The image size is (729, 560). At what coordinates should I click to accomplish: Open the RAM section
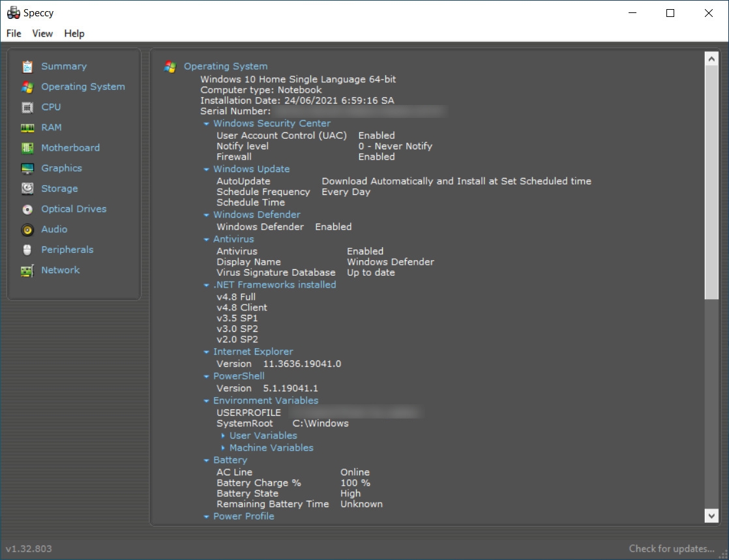click(x=52, y=128)
